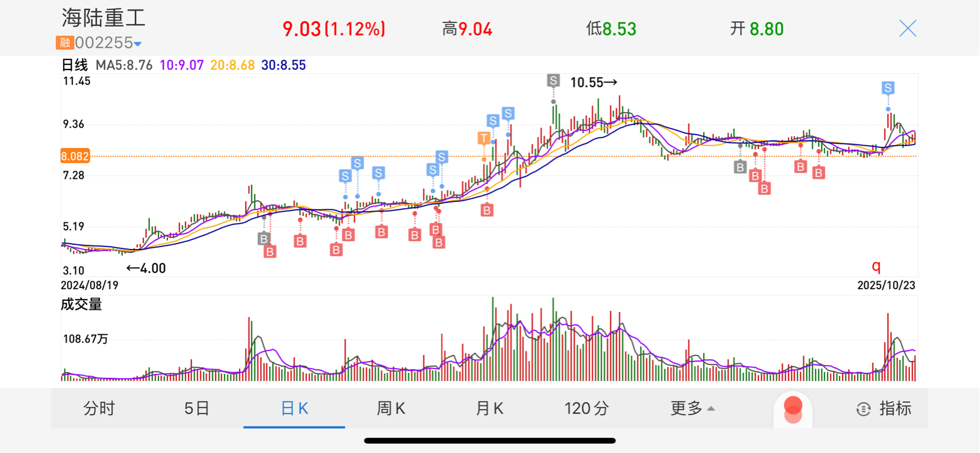Tap the blue 30:8.55 moving average value
Screen dimensions: 980x453
click(283, 65)
